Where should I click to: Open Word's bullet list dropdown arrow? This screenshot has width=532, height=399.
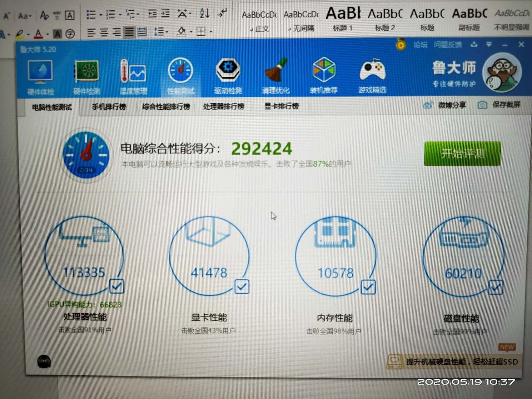click(100, 15)
